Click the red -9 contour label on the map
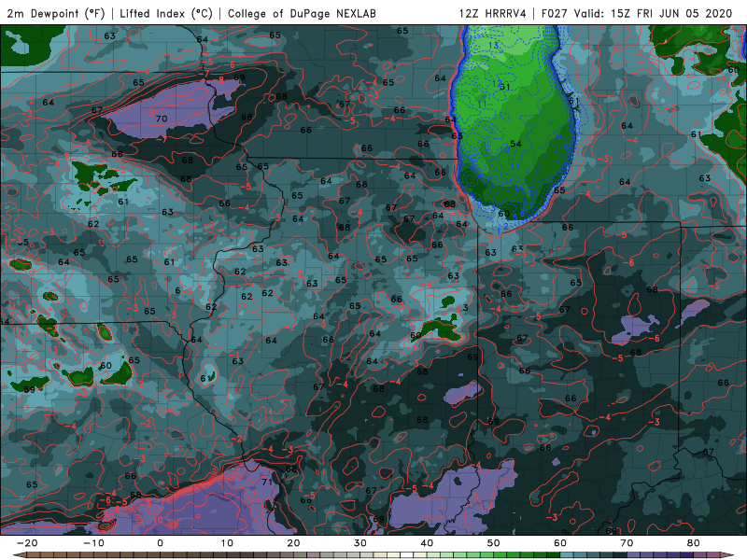This screenshot has height=560, width=747. click(x=150, y=113)
